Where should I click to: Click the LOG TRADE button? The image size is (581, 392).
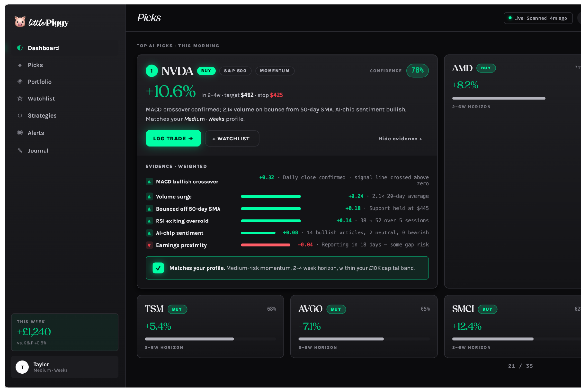(173, 138)
